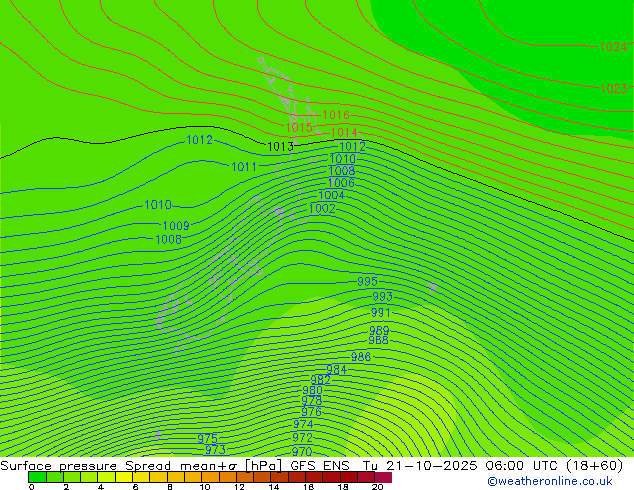Click the 970 isobar label

[302, 451]
